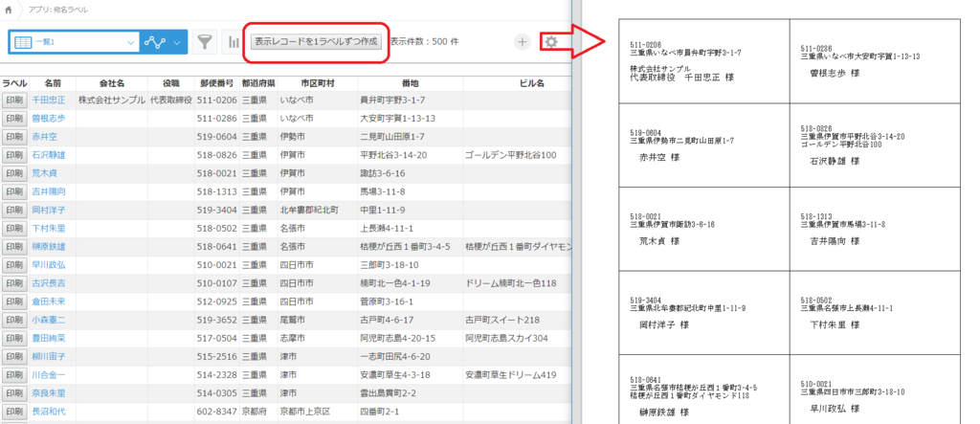
Task: Select cell 株式会社サンプル
Action: click(112, 100)
